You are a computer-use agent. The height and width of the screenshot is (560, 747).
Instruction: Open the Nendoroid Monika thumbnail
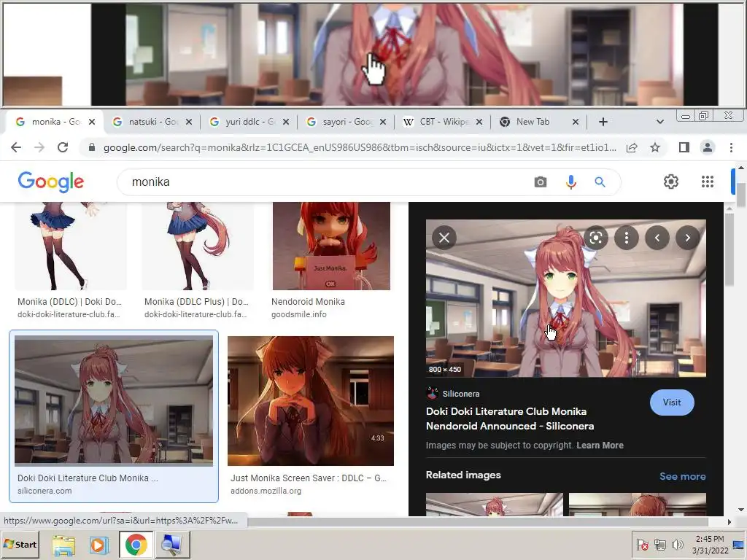[331, 246]
